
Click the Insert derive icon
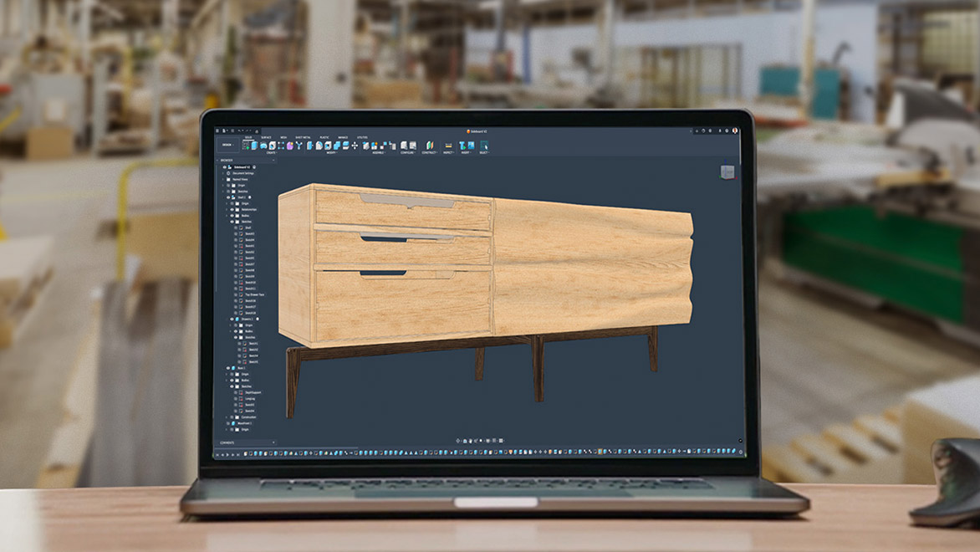coord(462,146)
